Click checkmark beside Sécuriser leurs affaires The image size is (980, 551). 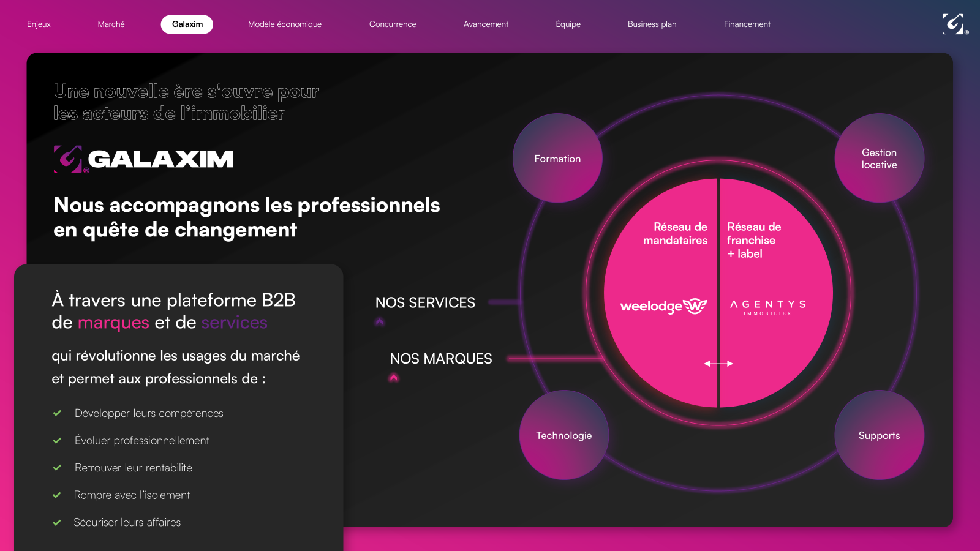tap(57, 523)
